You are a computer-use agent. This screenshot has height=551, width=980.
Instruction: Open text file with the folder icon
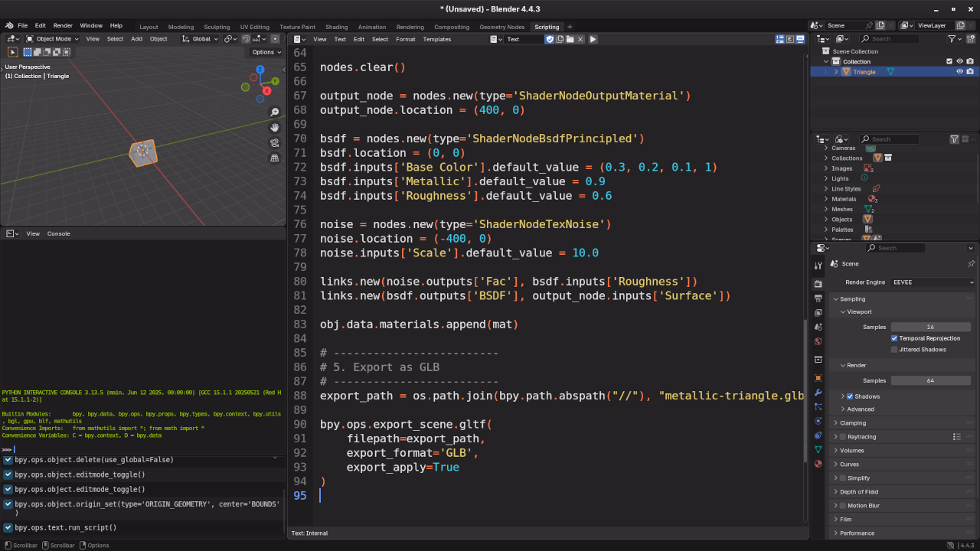pyautogui.click(x=570, y=39)
